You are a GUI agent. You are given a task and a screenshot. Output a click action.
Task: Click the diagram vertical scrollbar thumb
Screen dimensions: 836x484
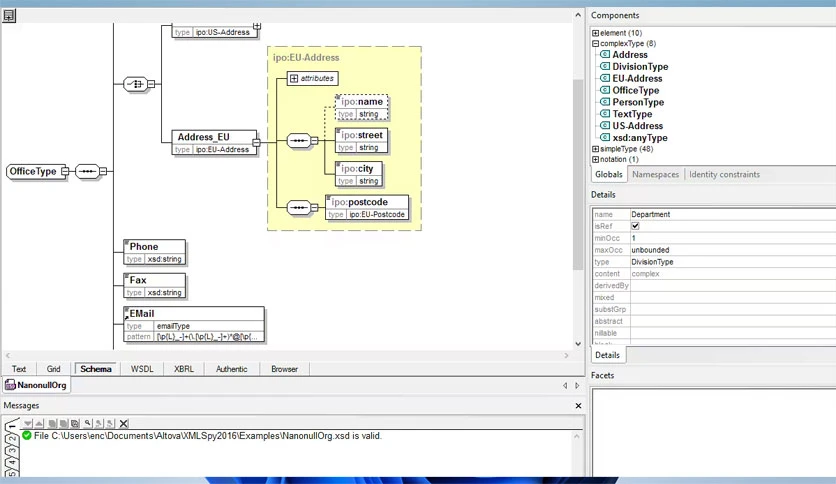tap(578, 175)
